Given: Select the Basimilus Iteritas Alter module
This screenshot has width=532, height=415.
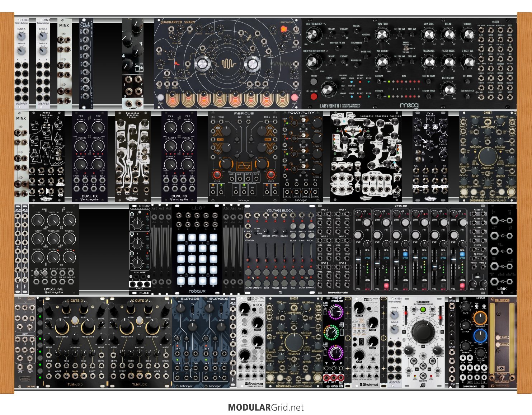Looking at the screenshot, I should 133,157.
